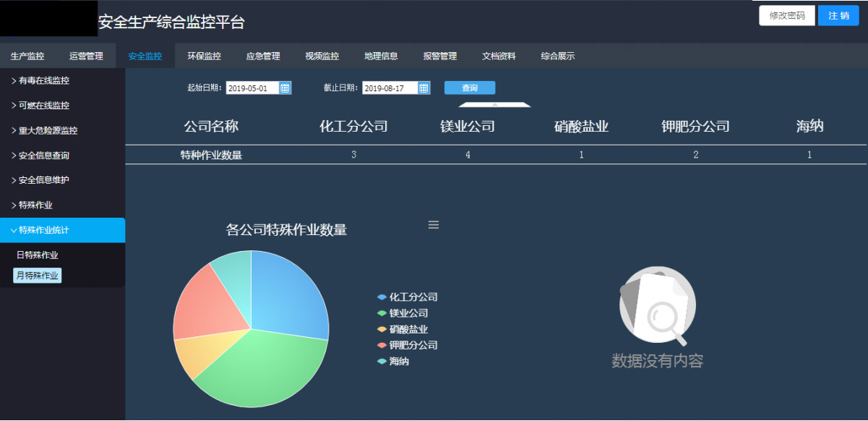Toggle 钾肥分公司 legend series visibility
The width and height of the screenshot is (868, 421).
[408, 345]
